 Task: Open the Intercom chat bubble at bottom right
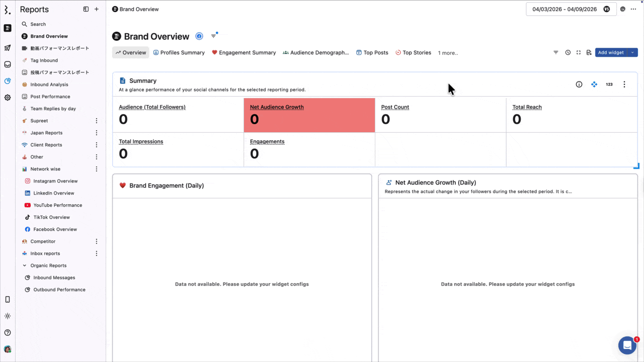pyautogui.click(x=627, y=345)
